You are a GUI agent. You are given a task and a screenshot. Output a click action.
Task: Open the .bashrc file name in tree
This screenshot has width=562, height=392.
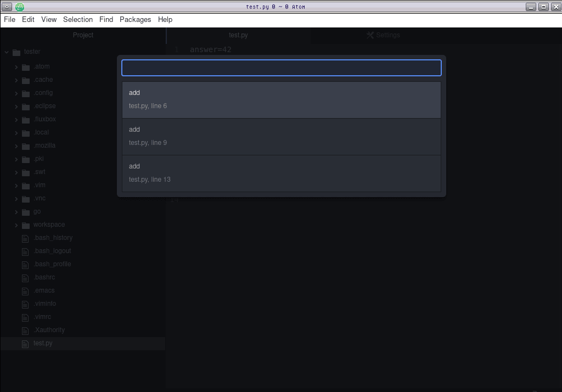44,277
